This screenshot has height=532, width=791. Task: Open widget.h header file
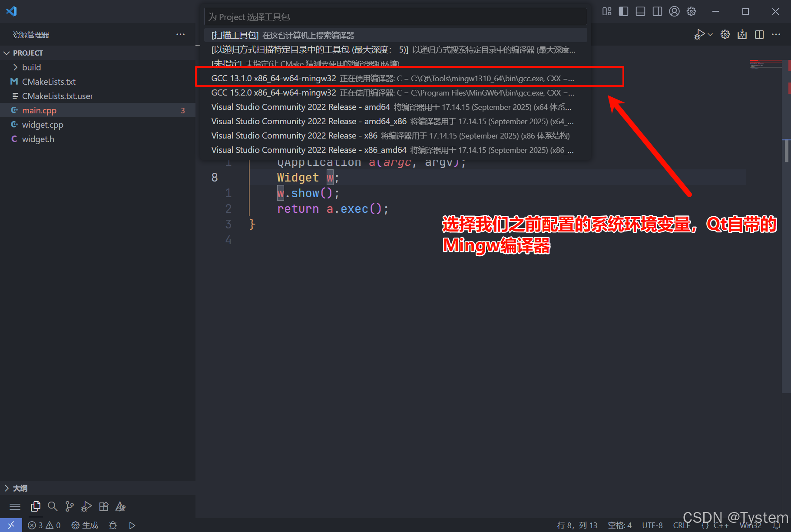tap(98, 139)
